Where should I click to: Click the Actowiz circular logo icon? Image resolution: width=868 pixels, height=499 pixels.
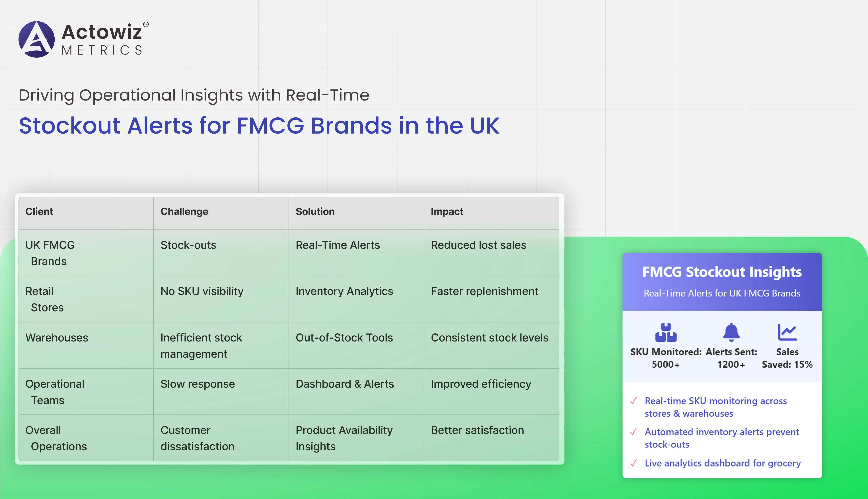tap(36, 39)
